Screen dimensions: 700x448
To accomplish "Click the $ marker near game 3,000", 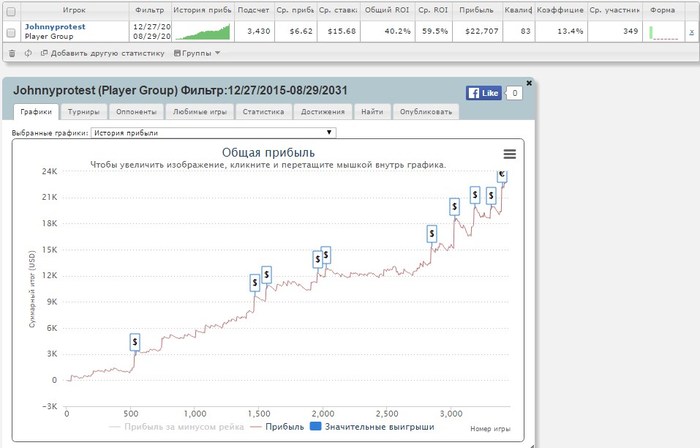I will click(x=454, y=207).
